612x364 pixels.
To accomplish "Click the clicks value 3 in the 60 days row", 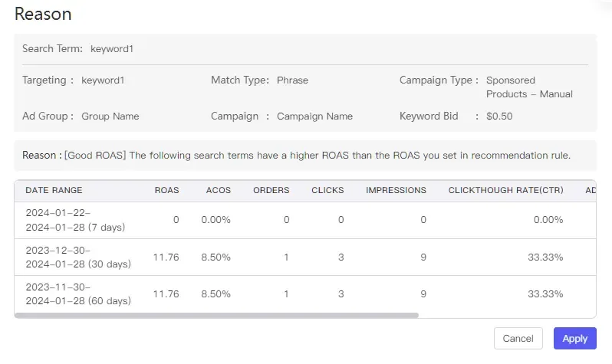I will click(341, 294).
